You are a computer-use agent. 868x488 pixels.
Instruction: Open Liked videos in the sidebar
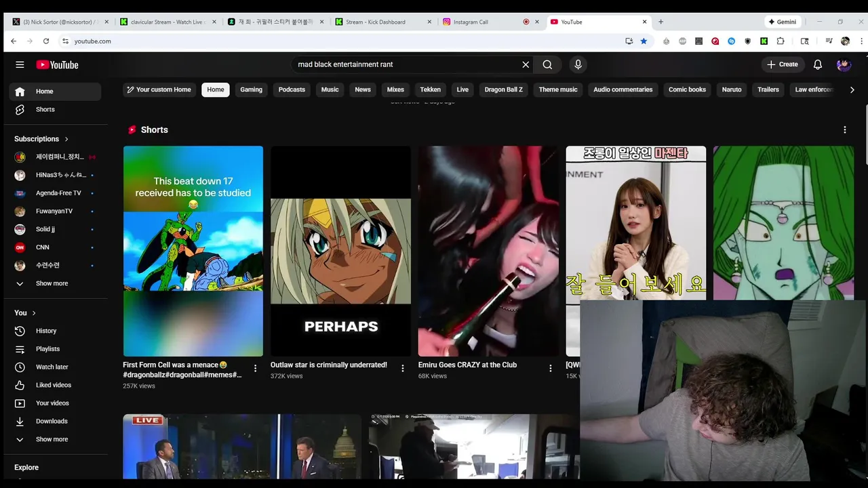coord(55,385)
